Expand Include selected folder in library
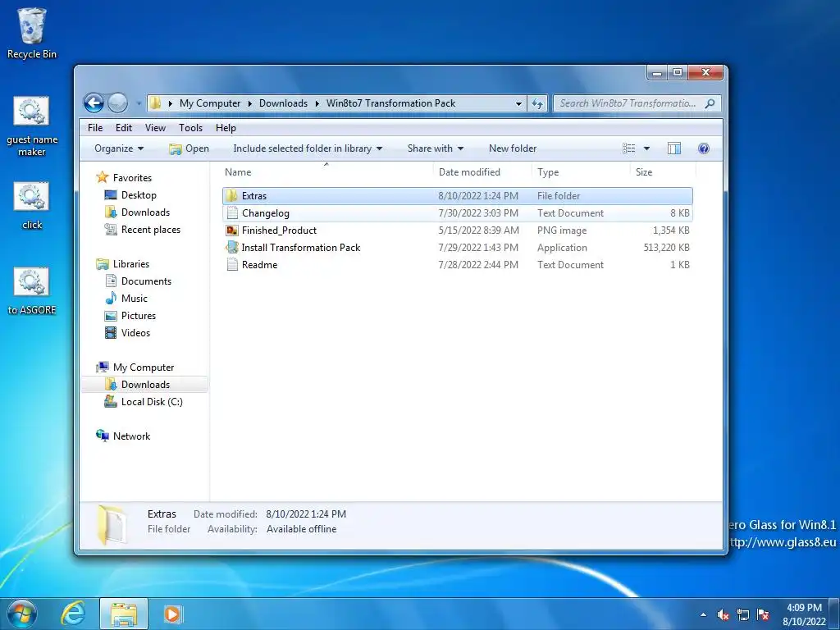 pyautogui.click(x=308, y=148)
